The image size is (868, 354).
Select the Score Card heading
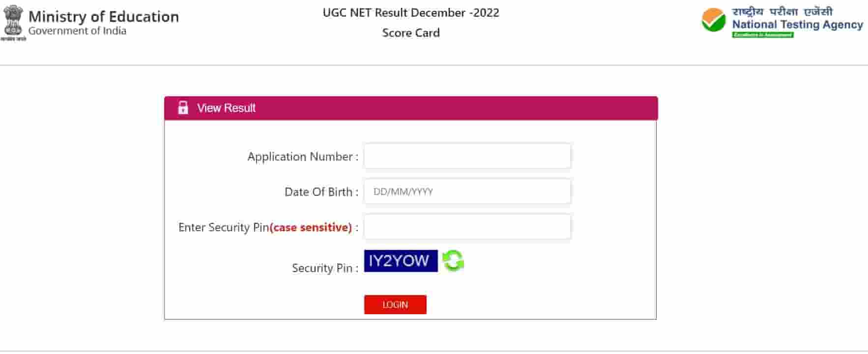pyautogui.click(x=411, y=33)
